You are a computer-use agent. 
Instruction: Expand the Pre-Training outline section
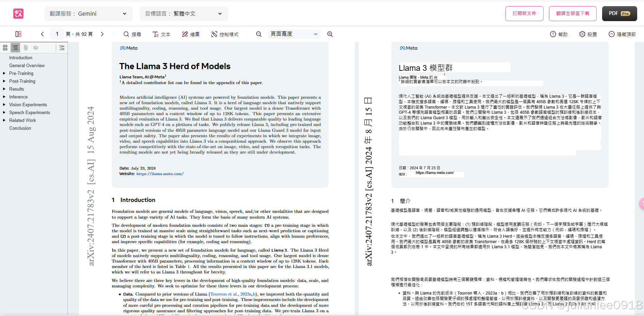pos(4,73)
